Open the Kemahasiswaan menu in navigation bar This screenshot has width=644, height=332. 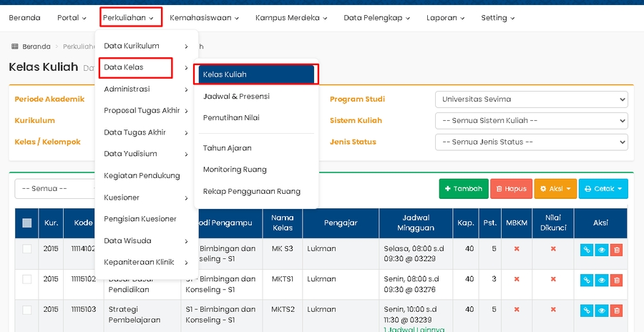tap(204, 18)
